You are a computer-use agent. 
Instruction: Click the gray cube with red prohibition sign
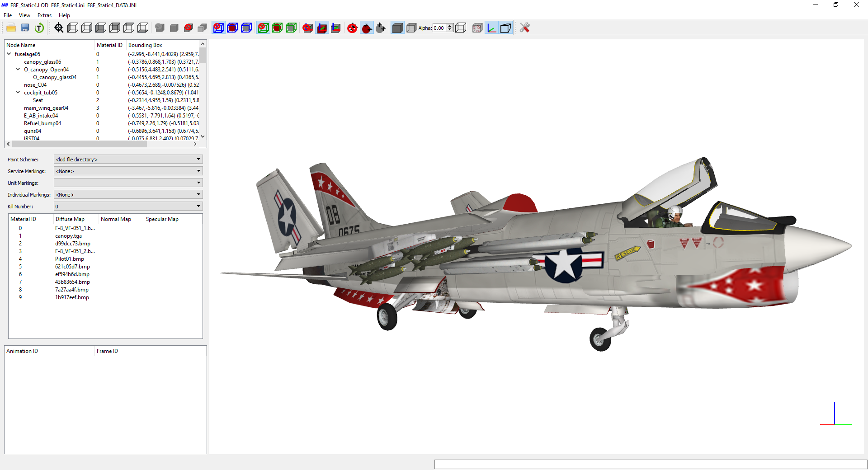(189, 28)
